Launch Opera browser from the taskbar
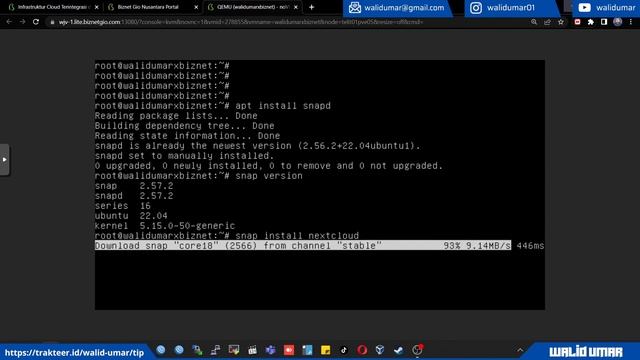Screen dimensions: 640x360 tap(362, 350)
